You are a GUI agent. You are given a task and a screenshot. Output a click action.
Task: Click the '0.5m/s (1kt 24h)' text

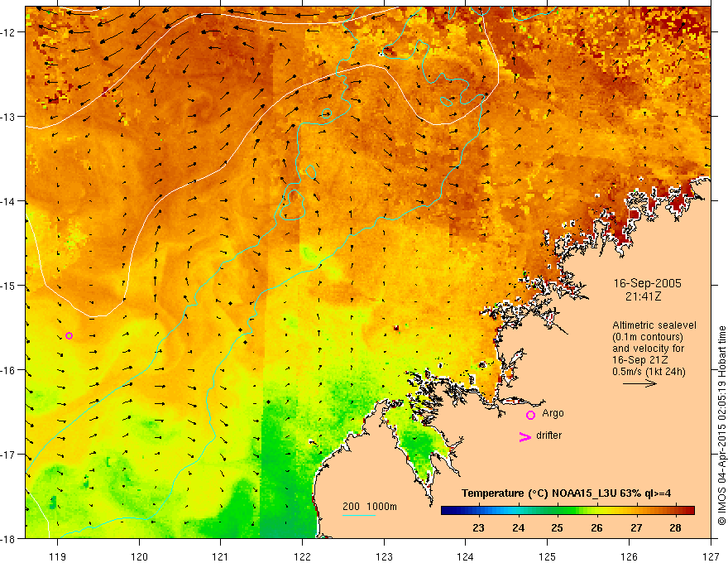coord(649,372)
